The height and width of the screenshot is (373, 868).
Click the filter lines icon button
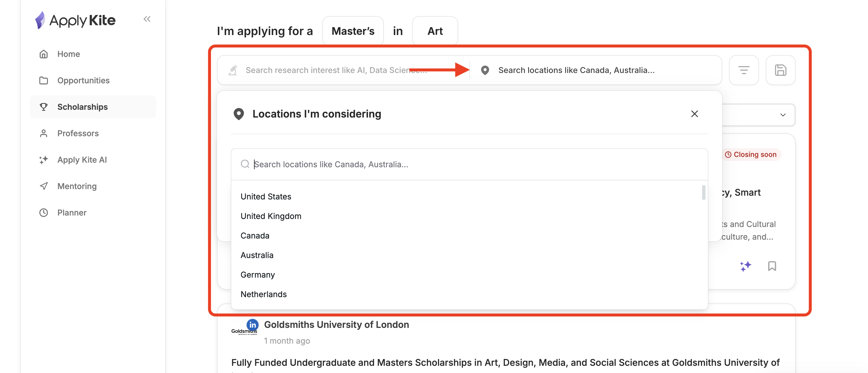coord(743,70)
